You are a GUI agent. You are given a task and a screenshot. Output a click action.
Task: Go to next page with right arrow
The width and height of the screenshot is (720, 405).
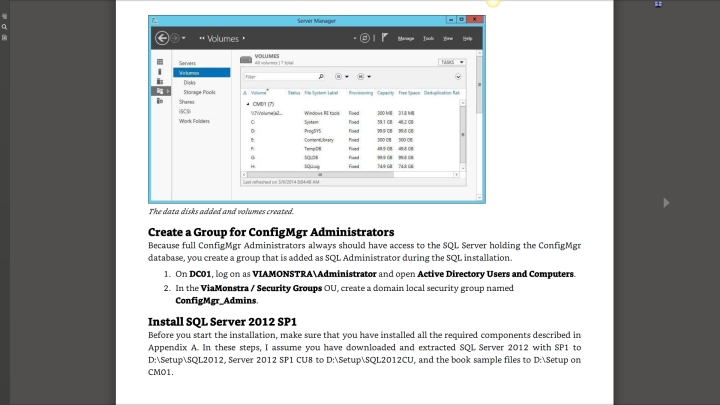[x=667, y=202]
